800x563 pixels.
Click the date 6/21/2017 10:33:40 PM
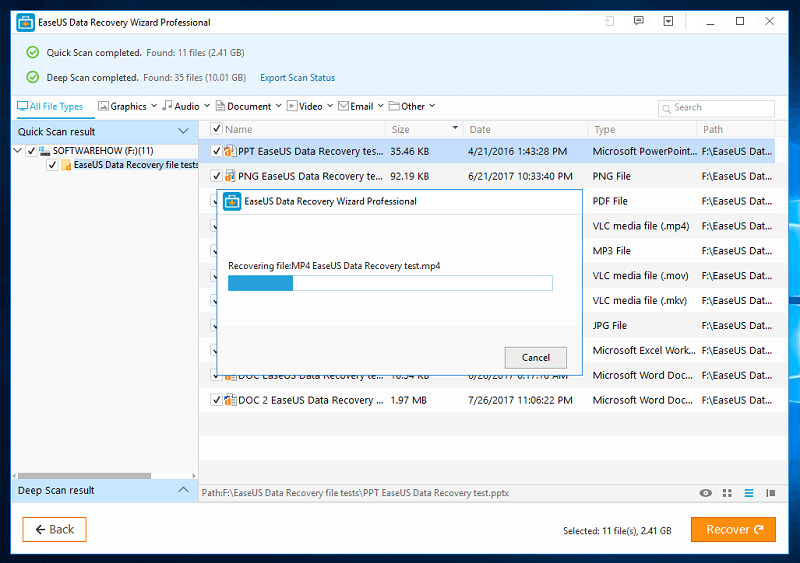click(520, 176)
